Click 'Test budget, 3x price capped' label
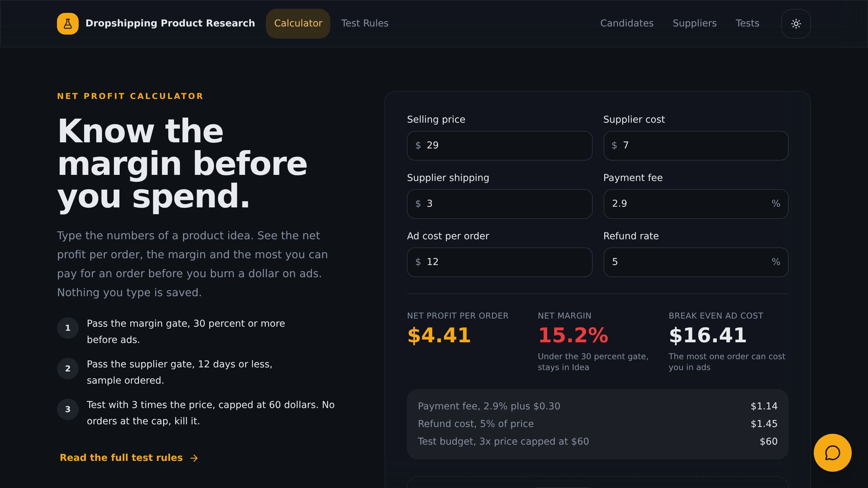Screen dimensions: 868x488 (x=503, y=441)
